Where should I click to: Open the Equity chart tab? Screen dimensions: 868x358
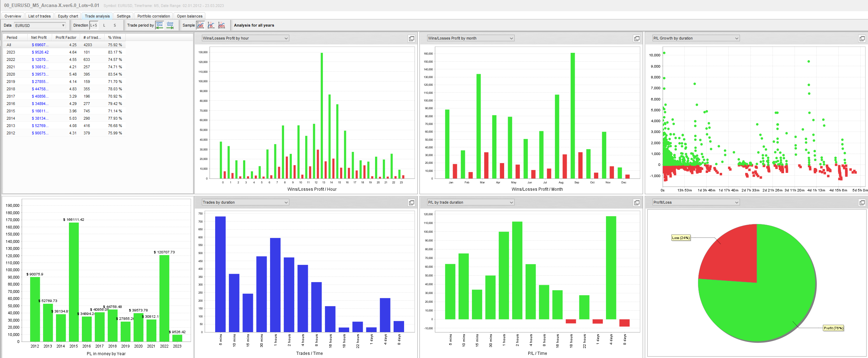tap(68, 16)
